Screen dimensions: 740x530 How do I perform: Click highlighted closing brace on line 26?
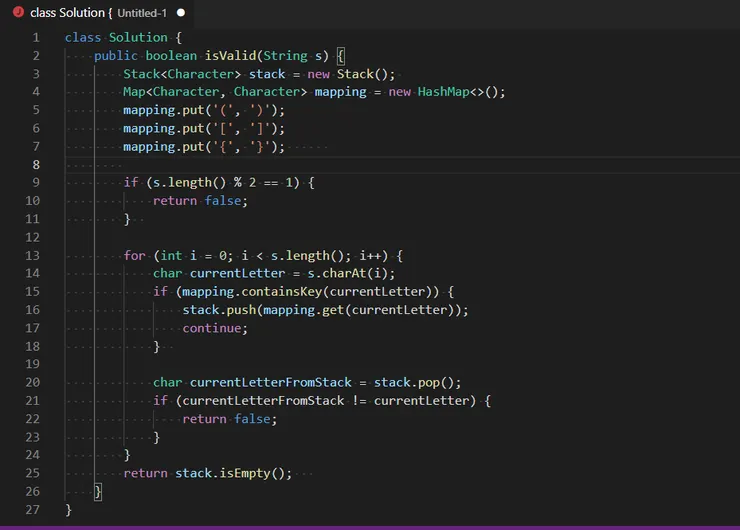(98, 492)
